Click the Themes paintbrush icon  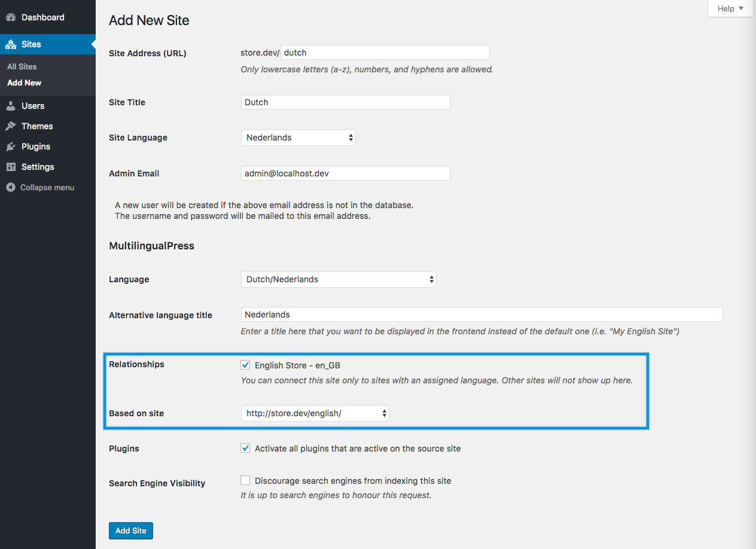tap(10, 126)
